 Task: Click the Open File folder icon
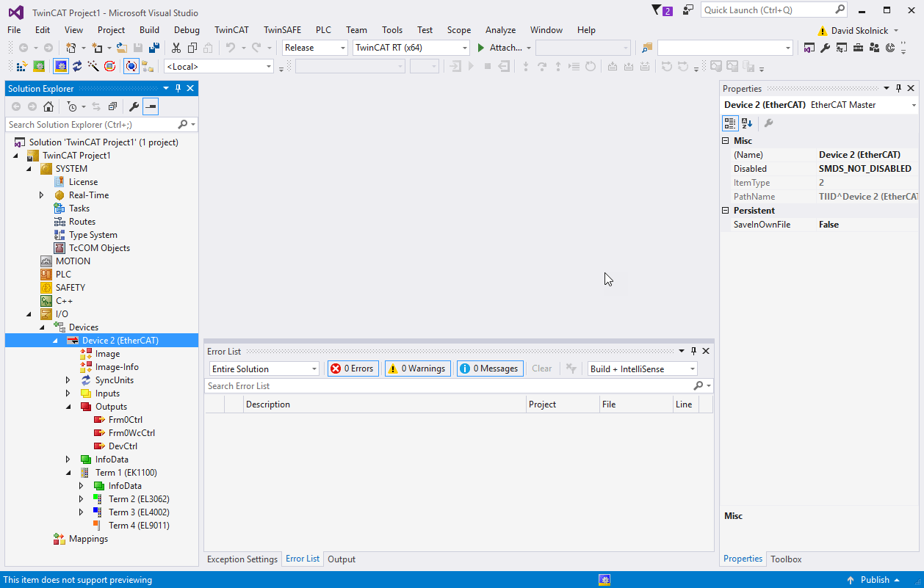pyautogui.click(x=122, y=48)
